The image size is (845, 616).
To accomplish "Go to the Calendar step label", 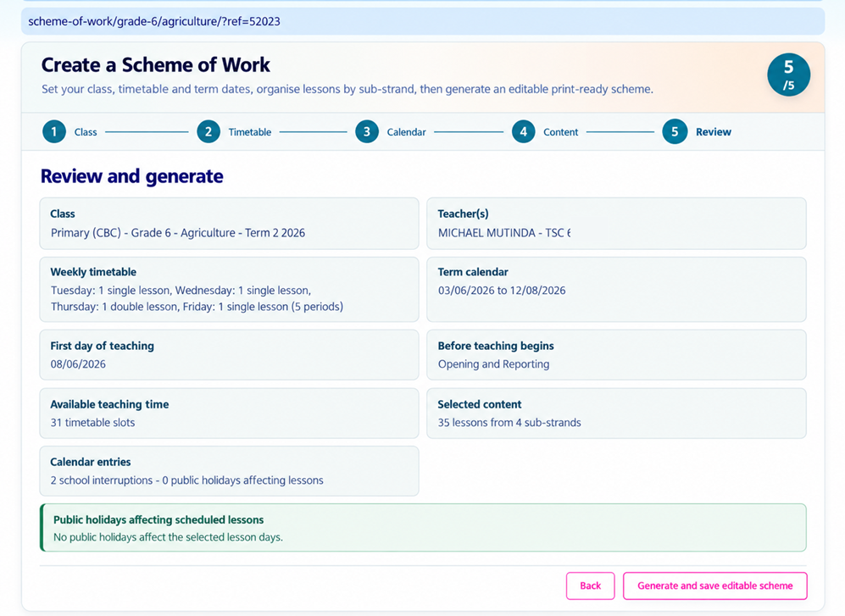I will [406, 132].
